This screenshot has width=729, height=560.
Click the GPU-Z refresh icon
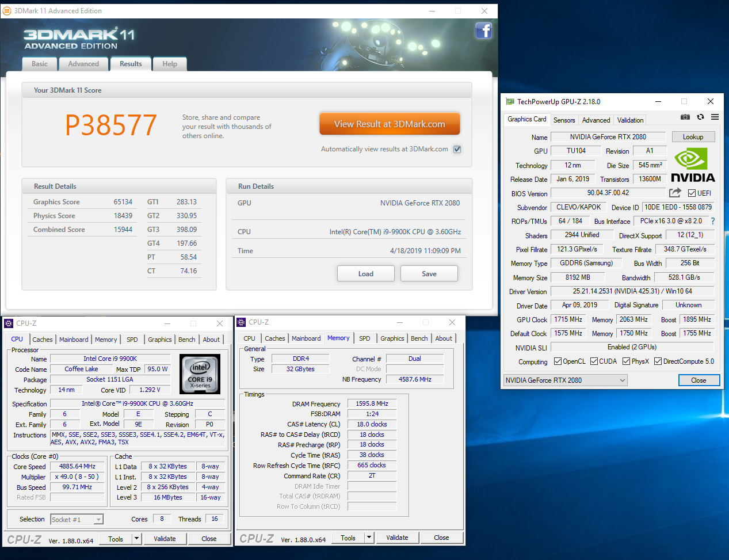pos(700,117)
